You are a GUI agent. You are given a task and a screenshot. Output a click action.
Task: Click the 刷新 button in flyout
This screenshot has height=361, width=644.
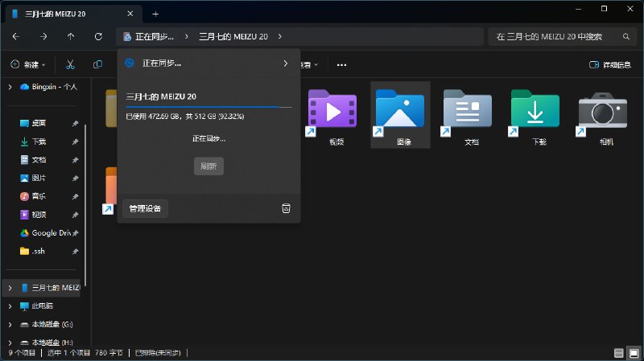[x=208, y=166]
